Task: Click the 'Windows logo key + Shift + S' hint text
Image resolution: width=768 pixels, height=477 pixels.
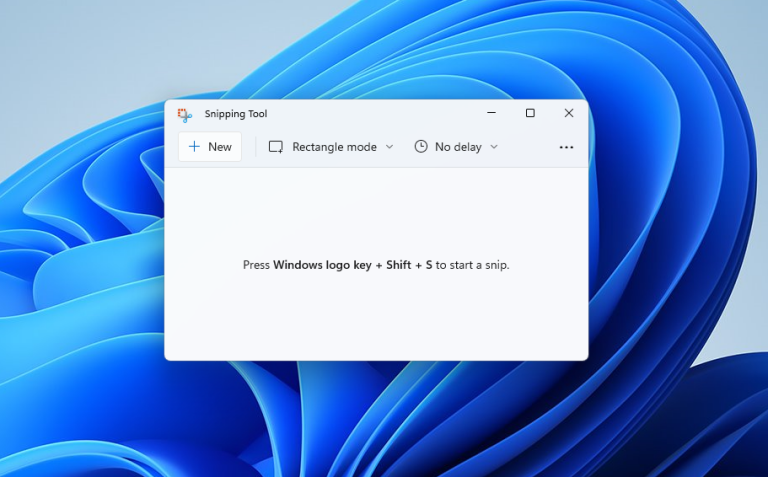Action: (x=353, y=265)
